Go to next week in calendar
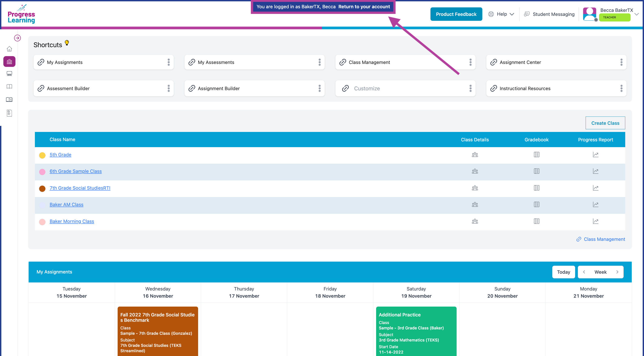This screenshot has height=356, width=644. (x=617, y=272)
